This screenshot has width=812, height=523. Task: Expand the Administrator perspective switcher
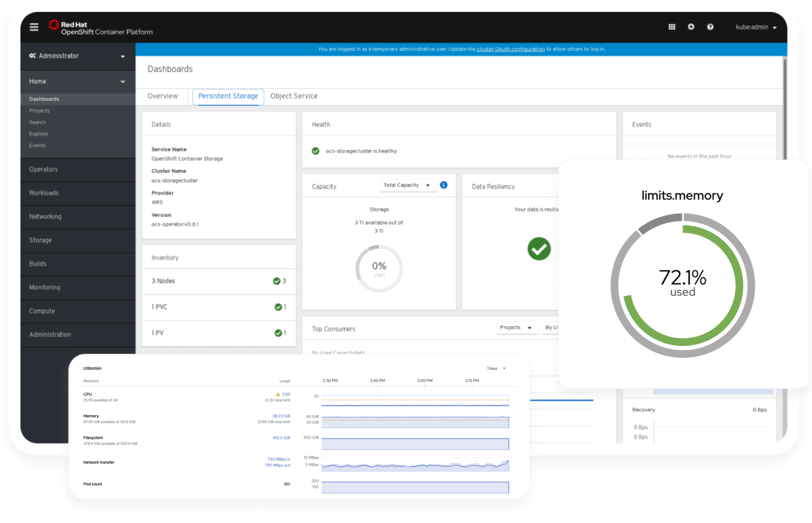pyautogui.click(x=77, y=56)
